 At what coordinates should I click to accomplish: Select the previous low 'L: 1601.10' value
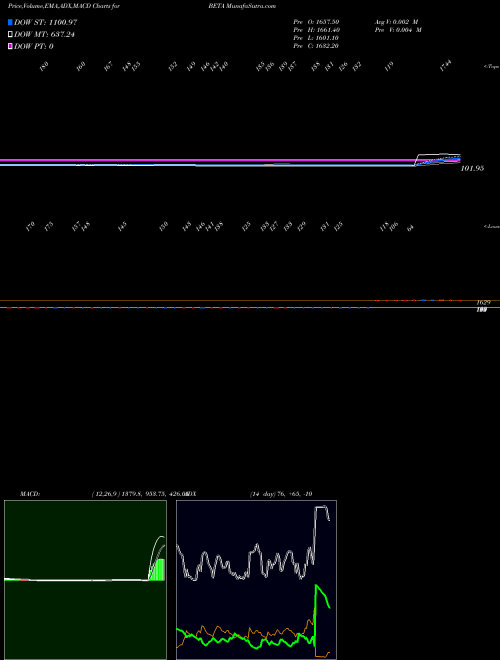324,38
